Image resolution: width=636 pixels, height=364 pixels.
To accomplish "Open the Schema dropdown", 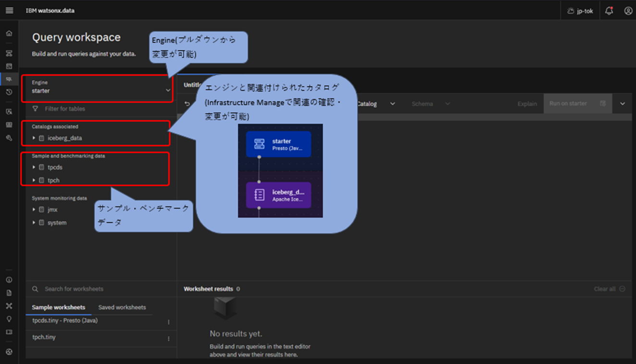I will pos(430,104).
